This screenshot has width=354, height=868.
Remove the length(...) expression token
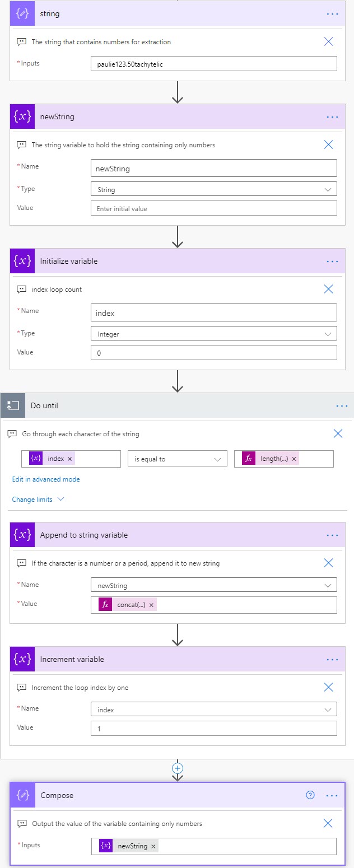[x=294, y=459]
